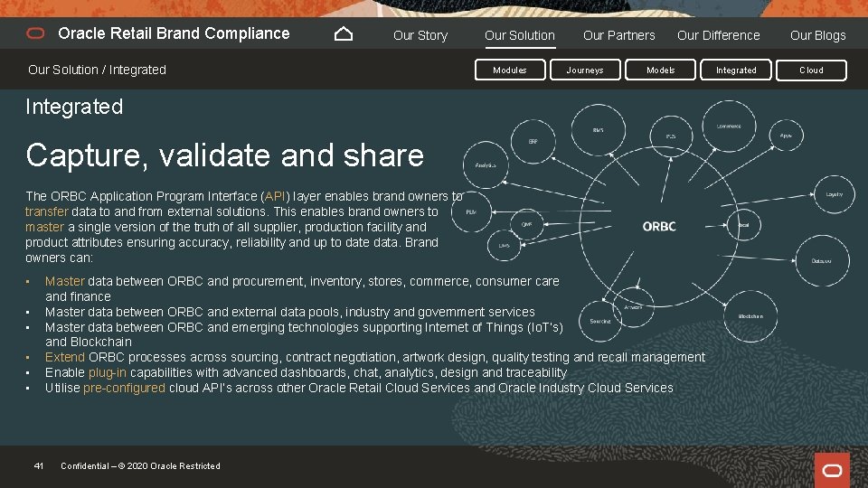Select the Modules button
Screen dimensions: 868x488
[x=510, y=70]
